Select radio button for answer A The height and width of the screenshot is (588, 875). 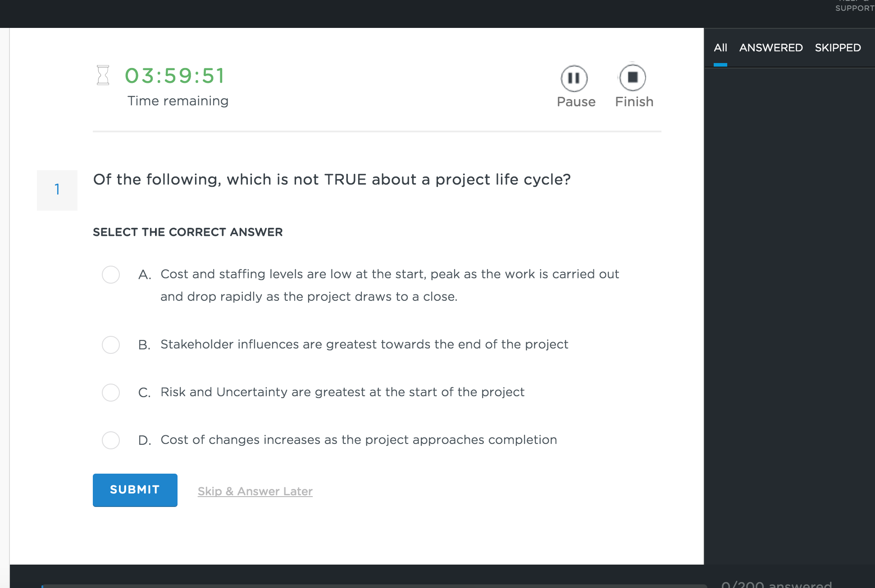pos(111,274)
